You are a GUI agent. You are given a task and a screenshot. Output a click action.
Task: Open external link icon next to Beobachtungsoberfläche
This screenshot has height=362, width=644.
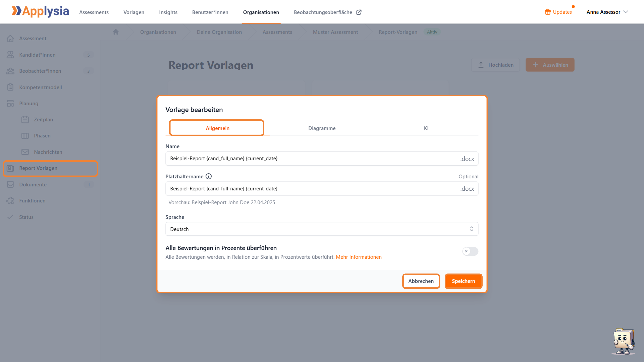click(x=359, y=12)
